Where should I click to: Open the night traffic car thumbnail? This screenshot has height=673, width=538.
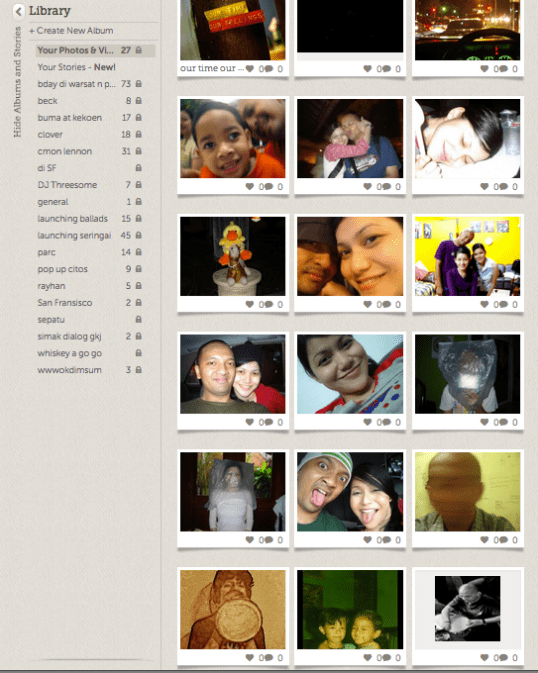(x=468, y=30)
